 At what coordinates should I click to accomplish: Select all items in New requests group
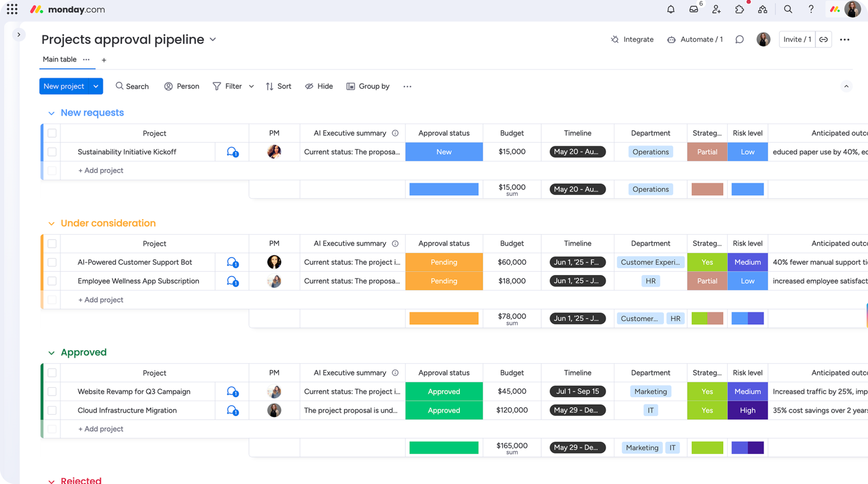(52, 133)
